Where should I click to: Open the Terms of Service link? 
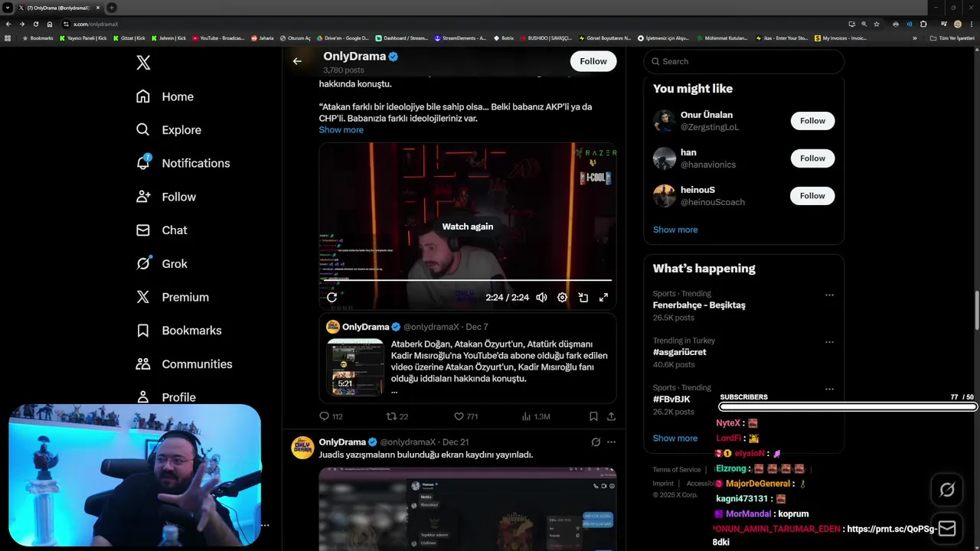[677, 470]
